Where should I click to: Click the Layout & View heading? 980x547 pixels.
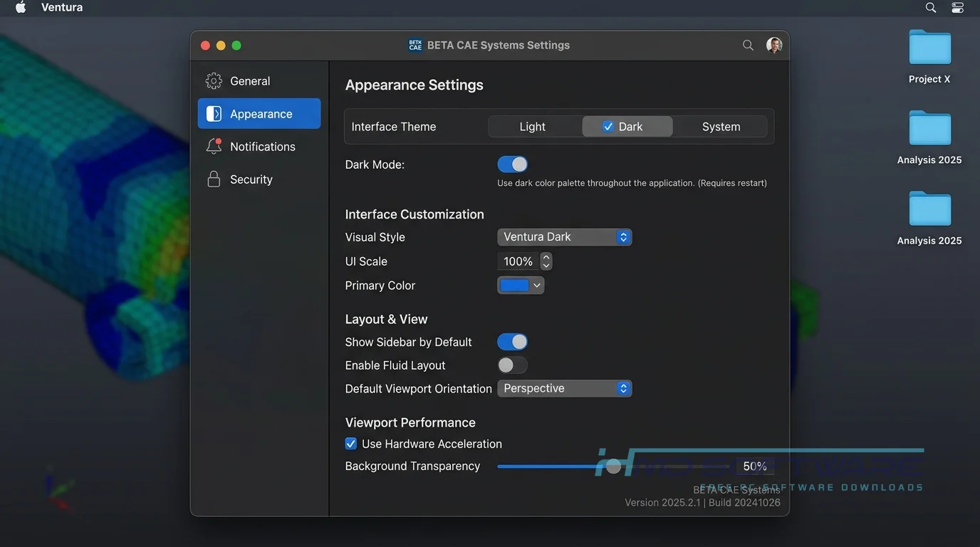coord(387,319)
